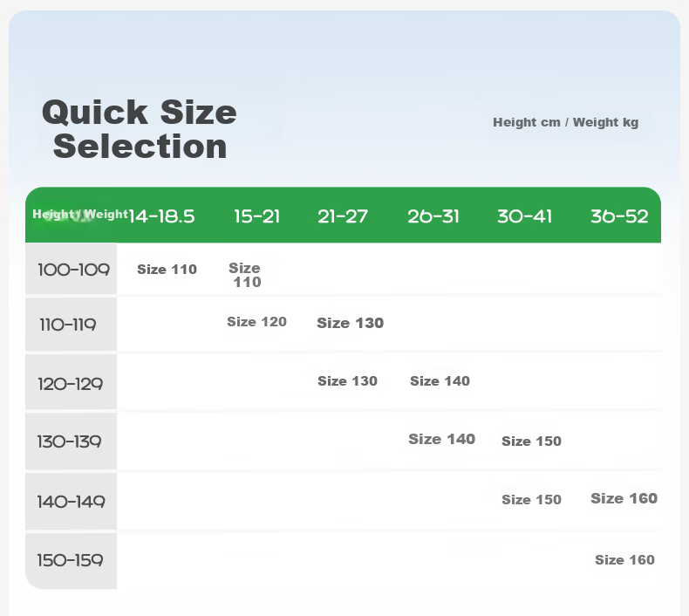Select the 14-18.5 weight column header
This screenshot has width=689, height=616.
[x=161, y=216]
